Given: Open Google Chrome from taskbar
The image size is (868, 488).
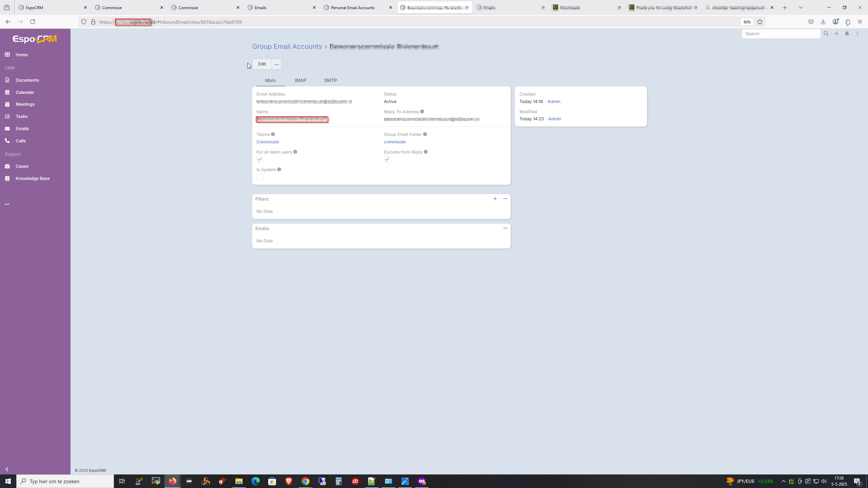Looking at the screenshot, I should pos(305,481).
